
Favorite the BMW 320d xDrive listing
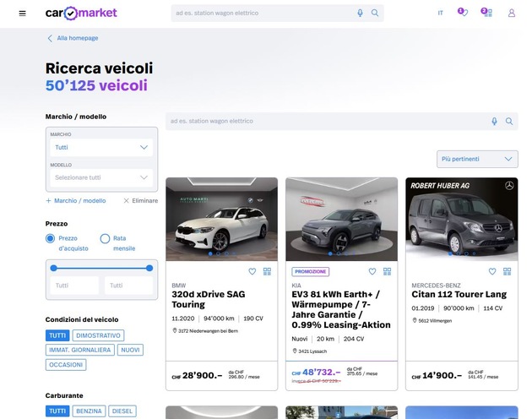click(x=252, y=271)
